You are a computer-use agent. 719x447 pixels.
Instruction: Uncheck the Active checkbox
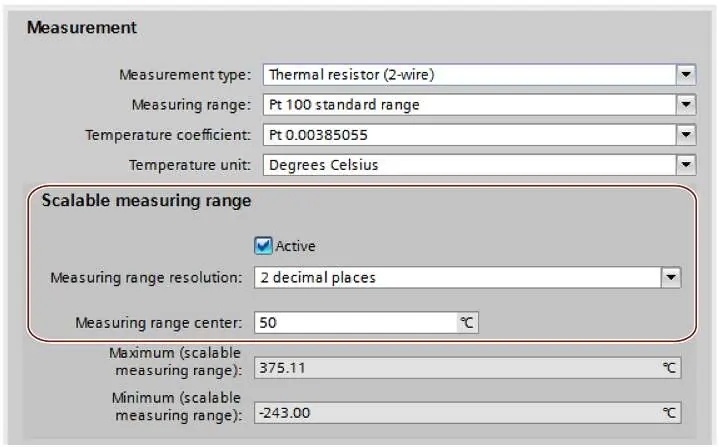tap(263, 246)
